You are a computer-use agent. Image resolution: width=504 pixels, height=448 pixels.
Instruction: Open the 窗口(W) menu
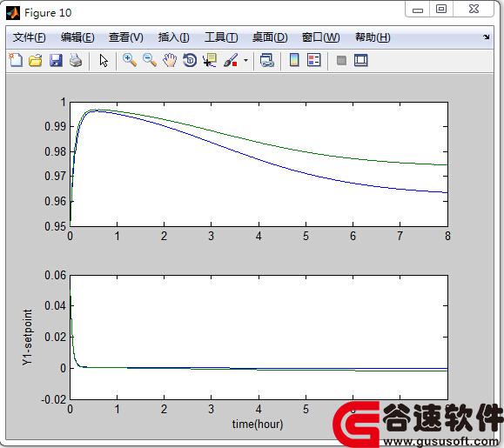click(321, 37)
